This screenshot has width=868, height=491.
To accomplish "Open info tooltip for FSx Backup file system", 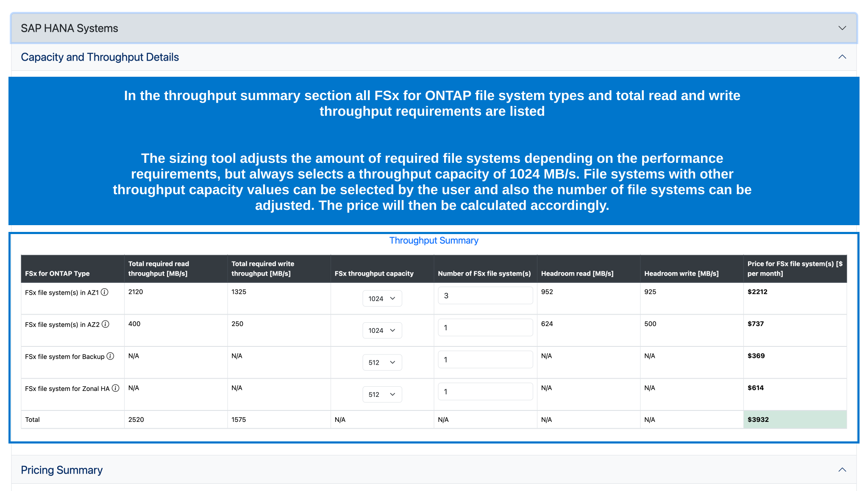I will [x=110, y=356].
